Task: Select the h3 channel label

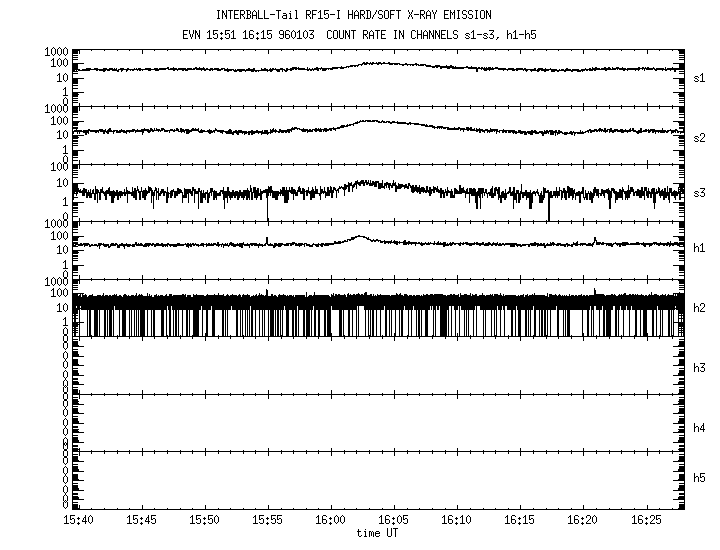Action: click(x=700, y=369)
